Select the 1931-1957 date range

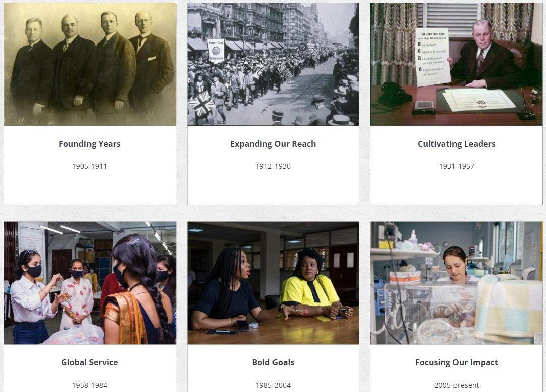457,166
